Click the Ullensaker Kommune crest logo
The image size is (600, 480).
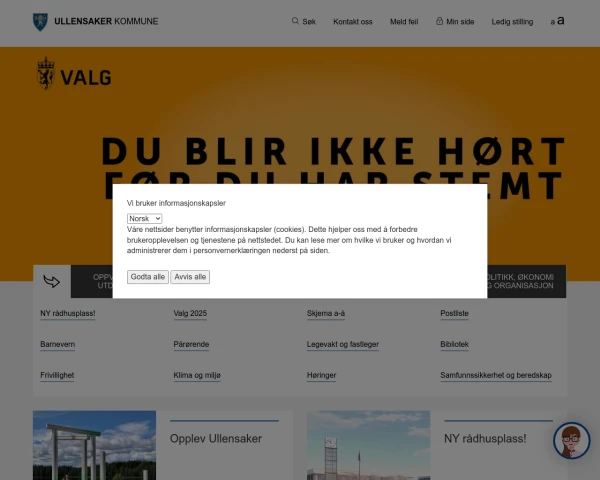(x=39, y=20)
